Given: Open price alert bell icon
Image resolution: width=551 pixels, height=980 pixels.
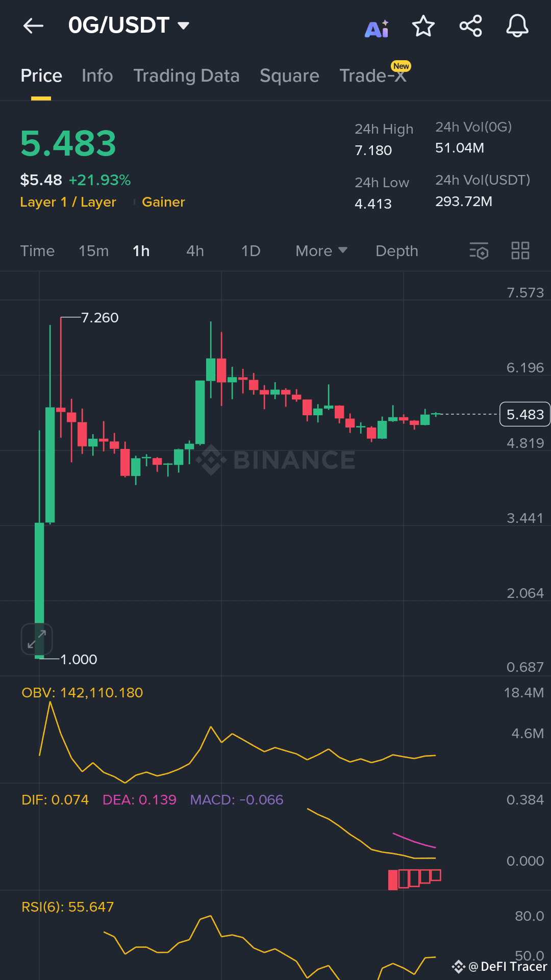Looking at the screenshot, I should tap(517, 26).
